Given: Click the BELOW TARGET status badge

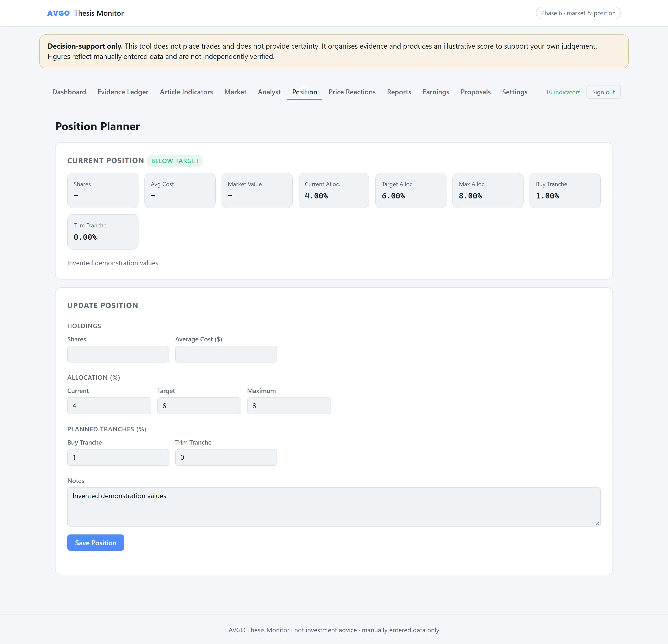Looking at the screenshot, I should click(x=175, y=161).
